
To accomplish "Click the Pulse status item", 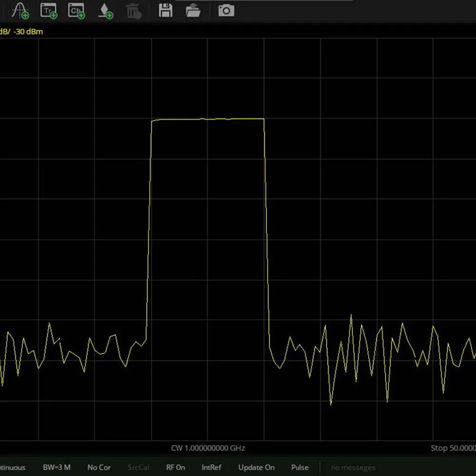I will [x=299, y=467].
